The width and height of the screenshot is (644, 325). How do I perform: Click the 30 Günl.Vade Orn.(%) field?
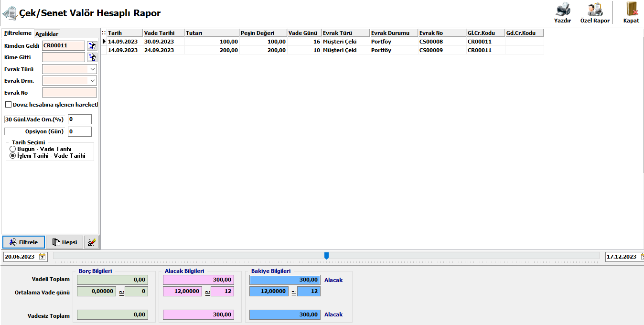point(79,119)
